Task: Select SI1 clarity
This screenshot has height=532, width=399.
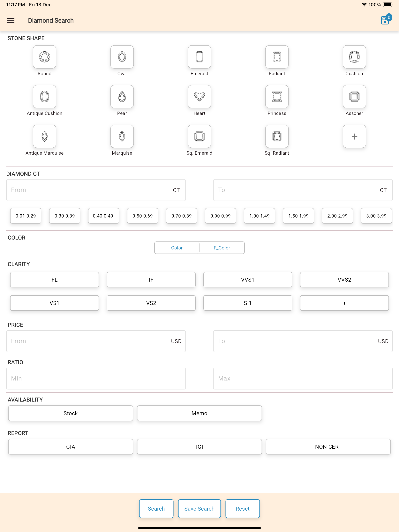Action: 248,303
